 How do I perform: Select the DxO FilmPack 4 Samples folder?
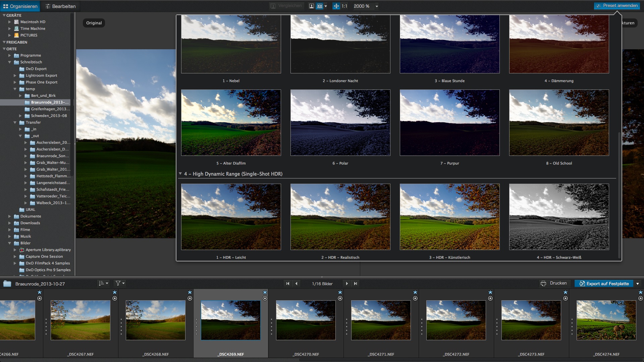[x=48, y=263]
